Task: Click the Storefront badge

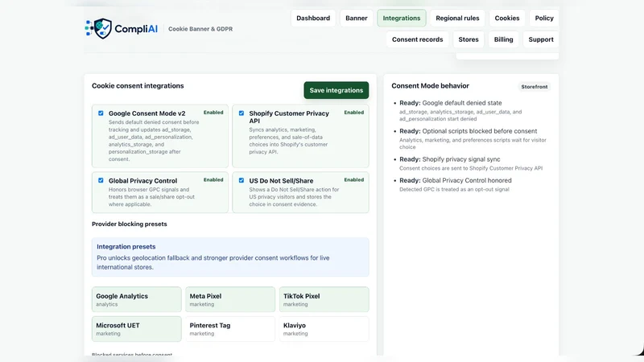Action: coord(534,87)
